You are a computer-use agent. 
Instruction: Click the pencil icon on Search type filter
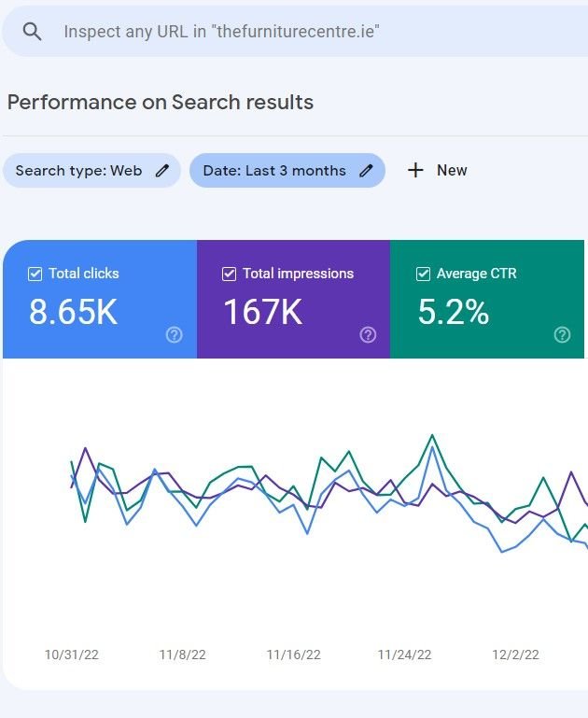click(162, 171)
